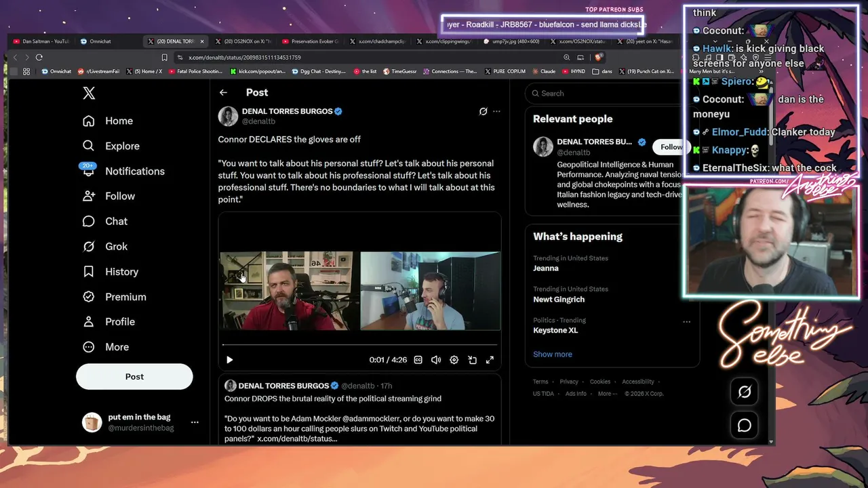This screenshot has width=868, height=488.
Task: Click the video thumbnail of two men
Action: pos(359,291)
